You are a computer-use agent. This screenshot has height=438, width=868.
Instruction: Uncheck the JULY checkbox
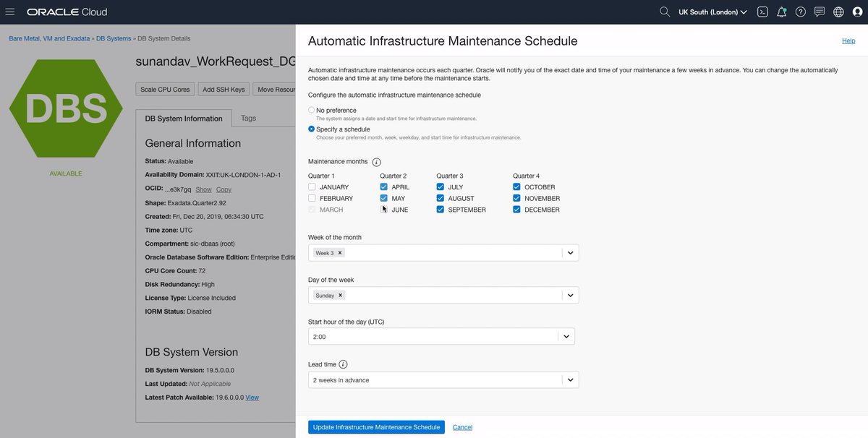click(441, 187)
